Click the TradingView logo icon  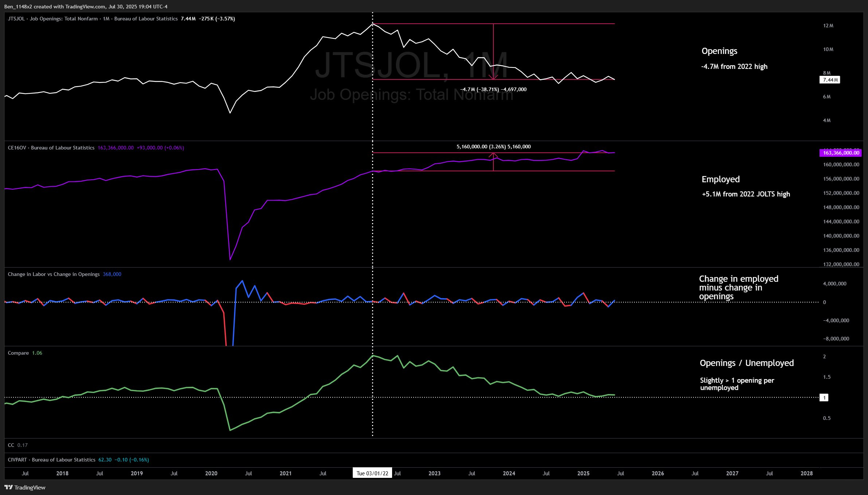click(x=9, y=487)
